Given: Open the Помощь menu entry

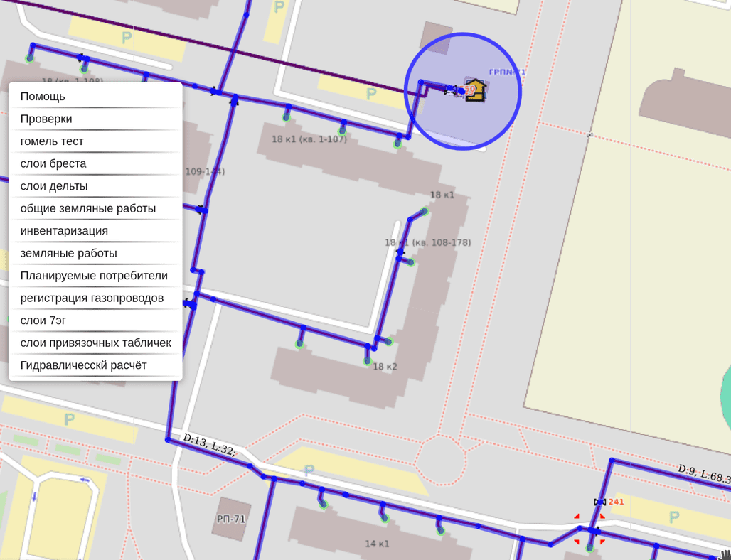Looking at the screenshot, I should [x=43, y=97].
